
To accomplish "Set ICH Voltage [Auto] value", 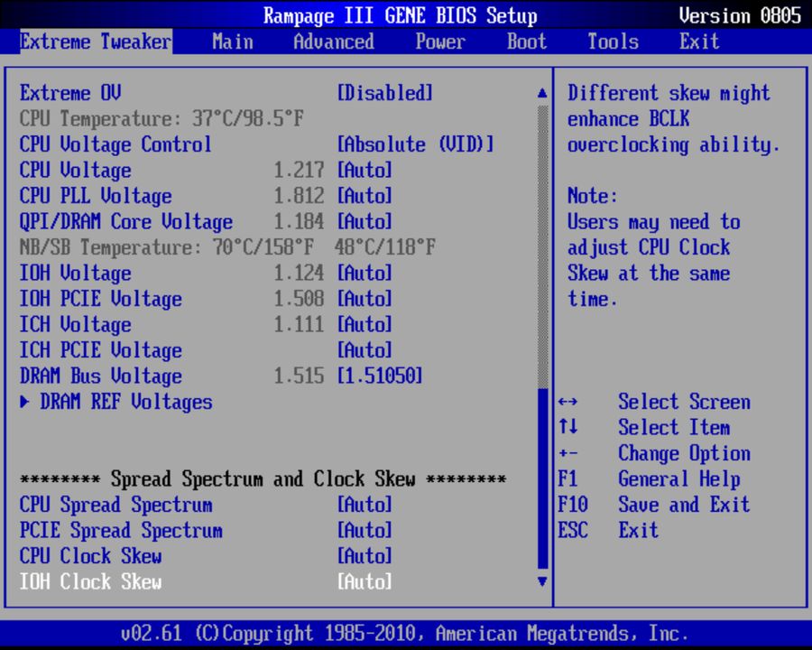I will click(364, 324).
